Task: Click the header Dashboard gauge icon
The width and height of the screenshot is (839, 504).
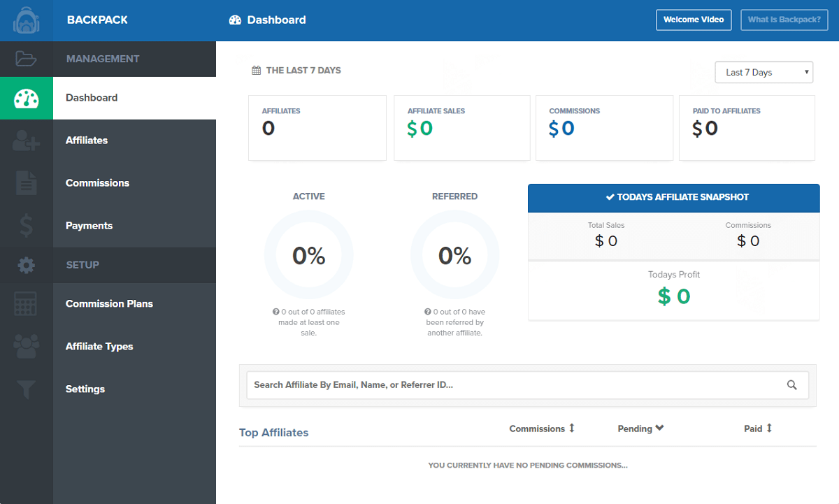Action: (235, 20)
